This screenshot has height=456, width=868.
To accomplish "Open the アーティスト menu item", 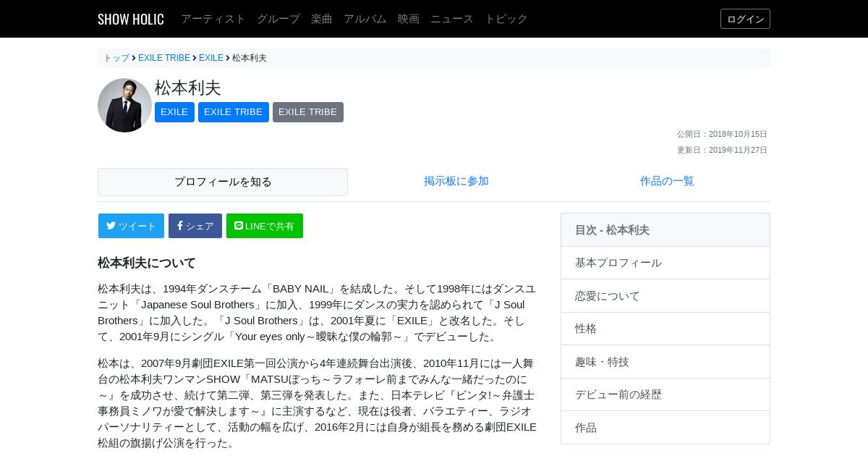I will coord(213,19).
